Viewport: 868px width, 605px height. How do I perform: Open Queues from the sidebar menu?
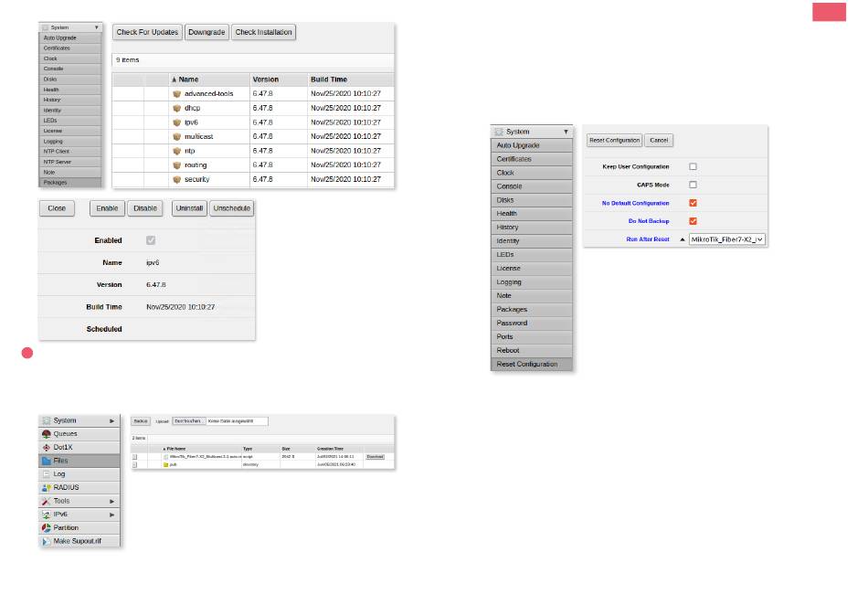point(65,434)
